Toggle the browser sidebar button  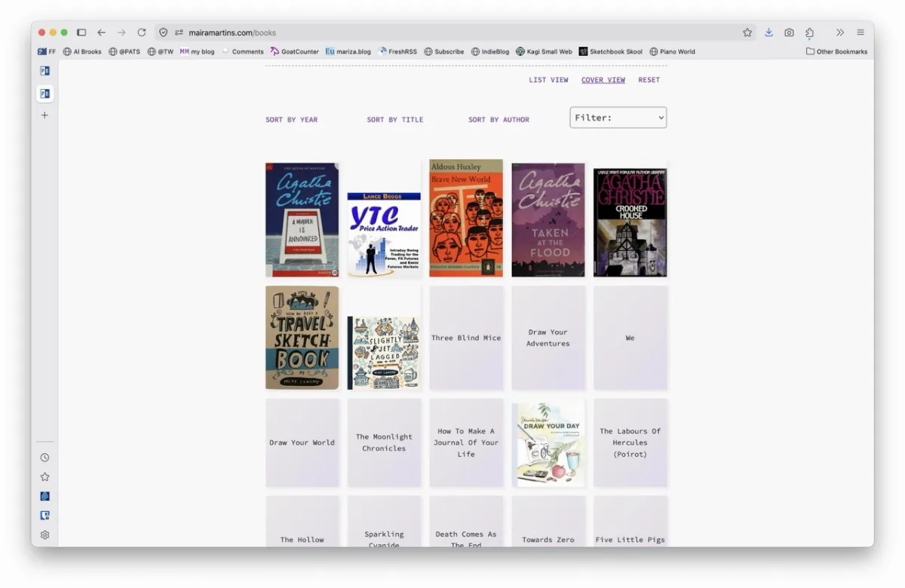81,32
